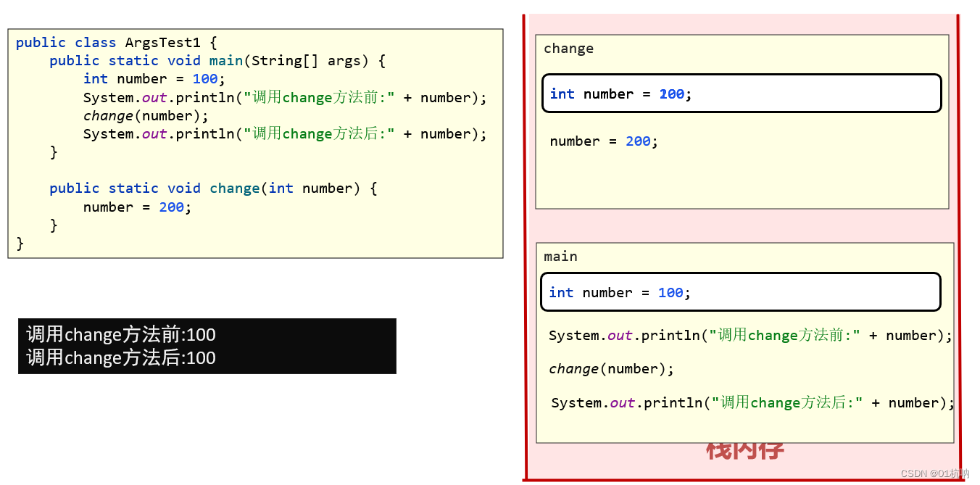Click 'number = 200;' in change stack frame
This screenshot has width=980, height=485.
pyautogui.click(x=604, y=141)
